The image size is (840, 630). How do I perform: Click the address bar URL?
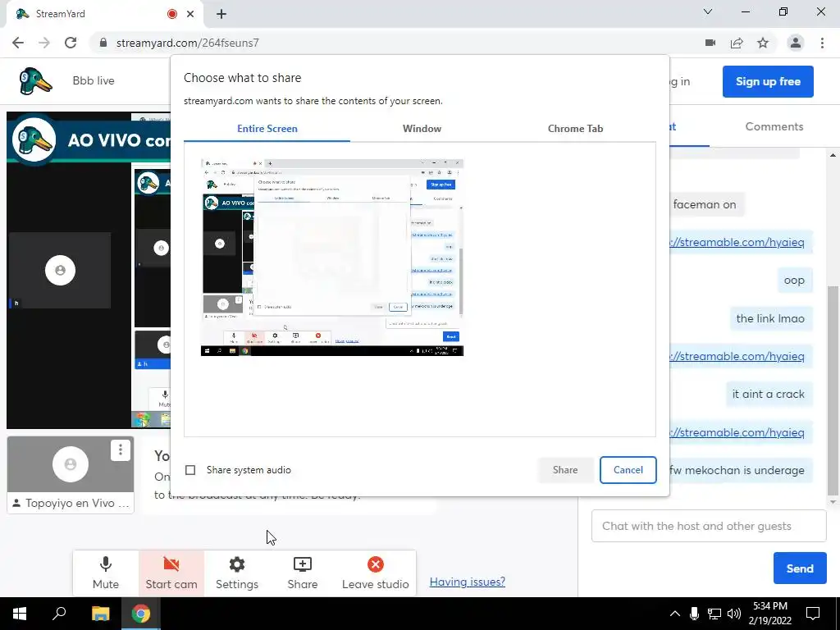point(188,43)
